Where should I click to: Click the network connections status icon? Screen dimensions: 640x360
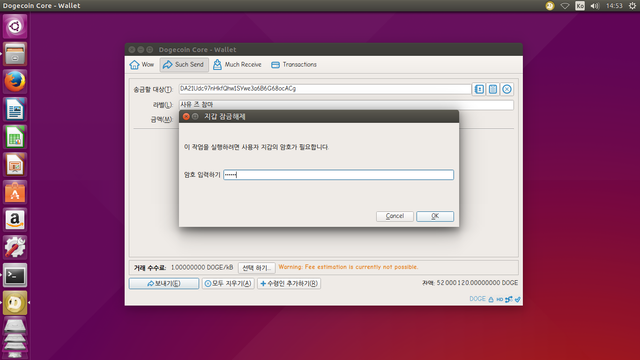(509, 300)
